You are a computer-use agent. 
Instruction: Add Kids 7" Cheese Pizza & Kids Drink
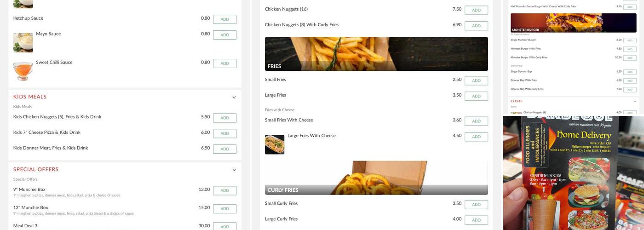click(x=224, y=133)
